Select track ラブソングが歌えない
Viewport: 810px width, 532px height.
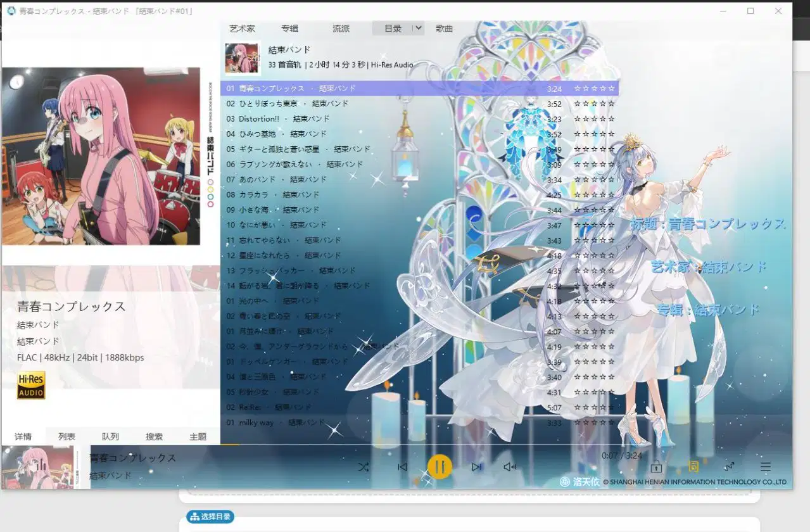click(419, 165)
